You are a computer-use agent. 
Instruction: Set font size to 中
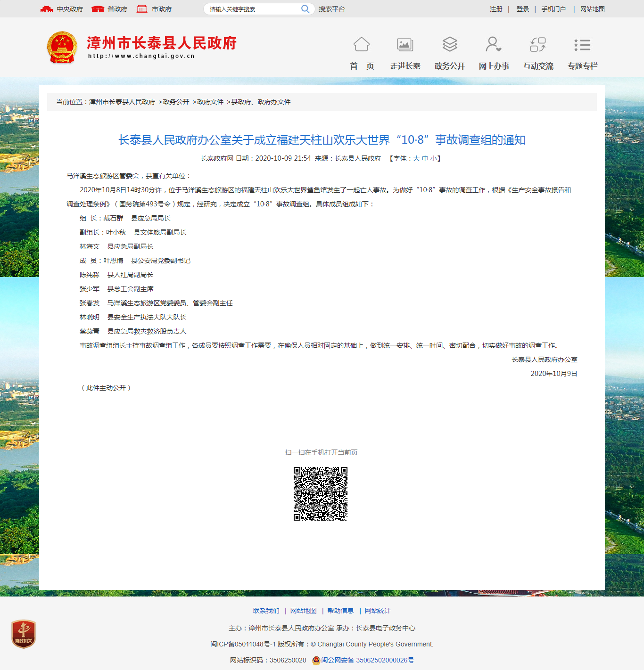coord(425,158)
